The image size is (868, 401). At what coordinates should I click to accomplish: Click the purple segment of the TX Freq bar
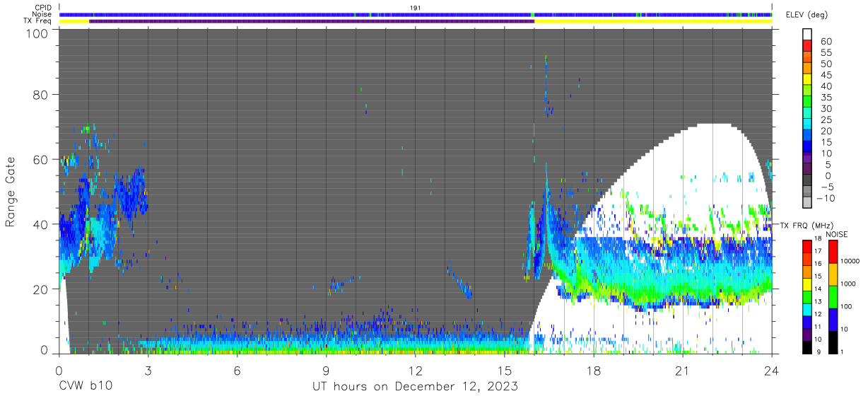pyautogui.click(x=312, y=21)
